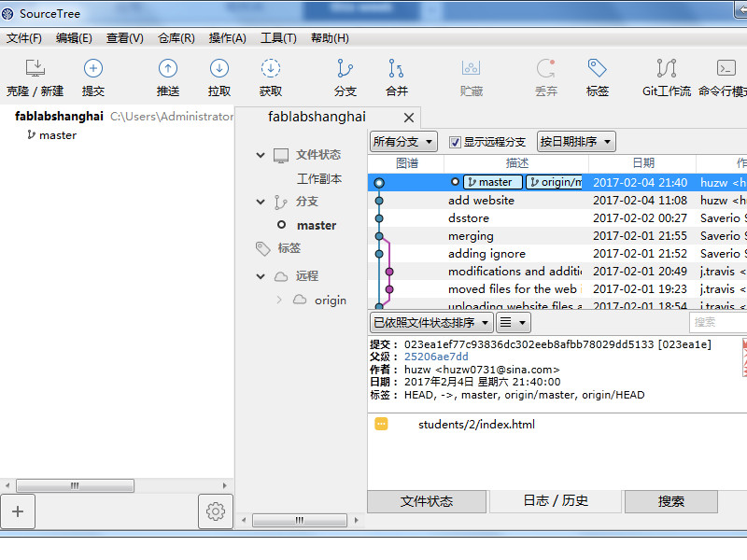The width and height of the screenshot is (747, 560).
Task: Click the Fetch (获取) toolbar icon
Action: (x=270, y=68)
